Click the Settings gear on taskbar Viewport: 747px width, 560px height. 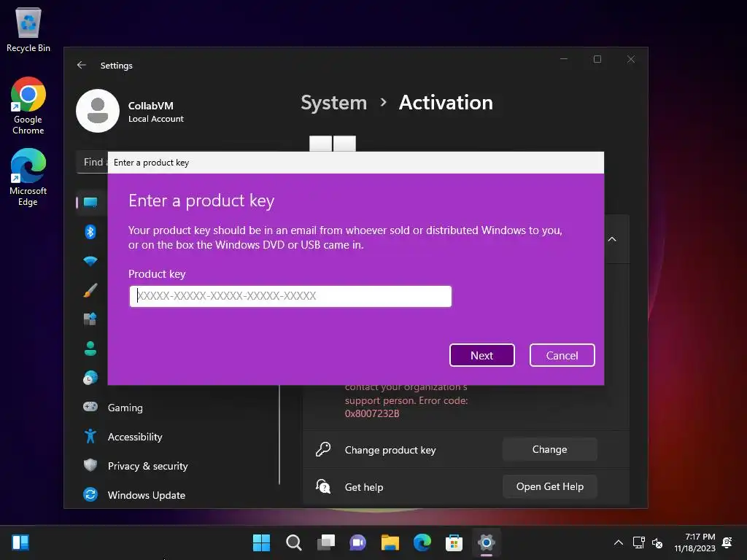(487, 542)
